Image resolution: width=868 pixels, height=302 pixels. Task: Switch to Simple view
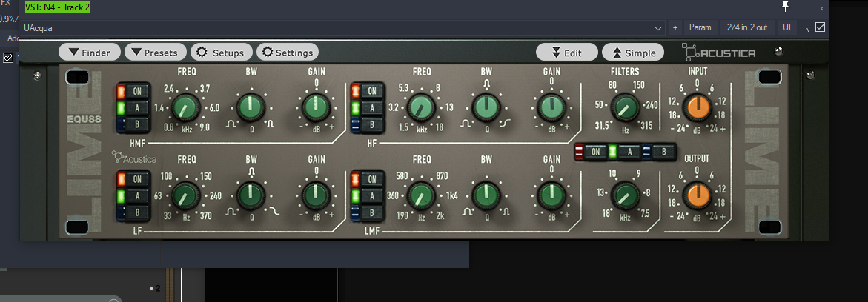[633, 53]
